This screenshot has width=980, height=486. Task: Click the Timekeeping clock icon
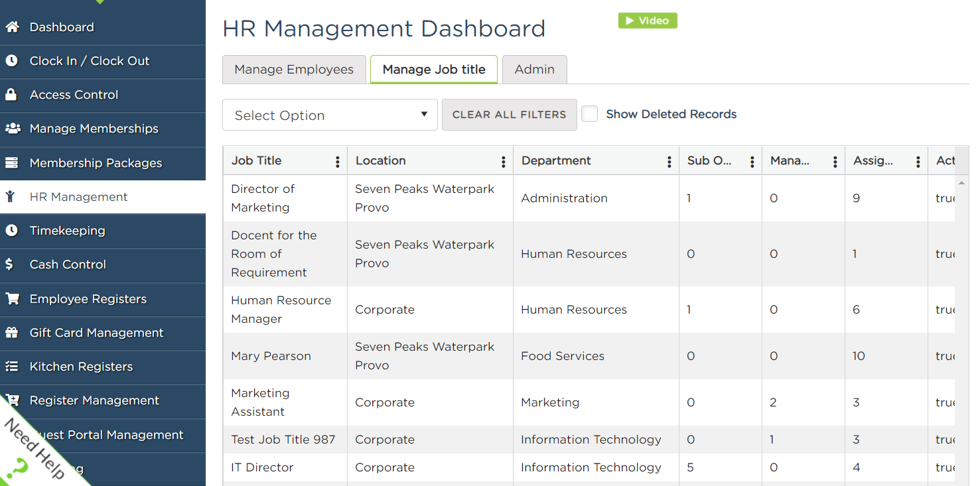[11, 231]
